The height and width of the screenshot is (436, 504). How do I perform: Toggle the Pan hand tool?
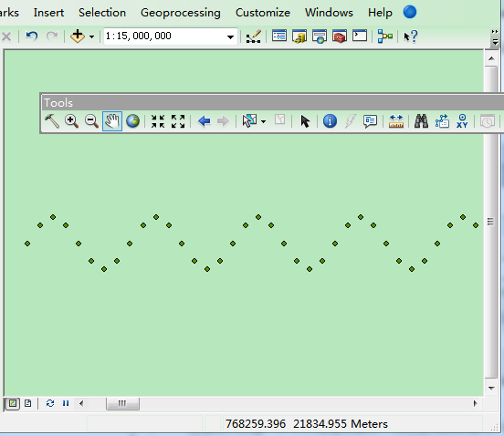pos(112,121)
